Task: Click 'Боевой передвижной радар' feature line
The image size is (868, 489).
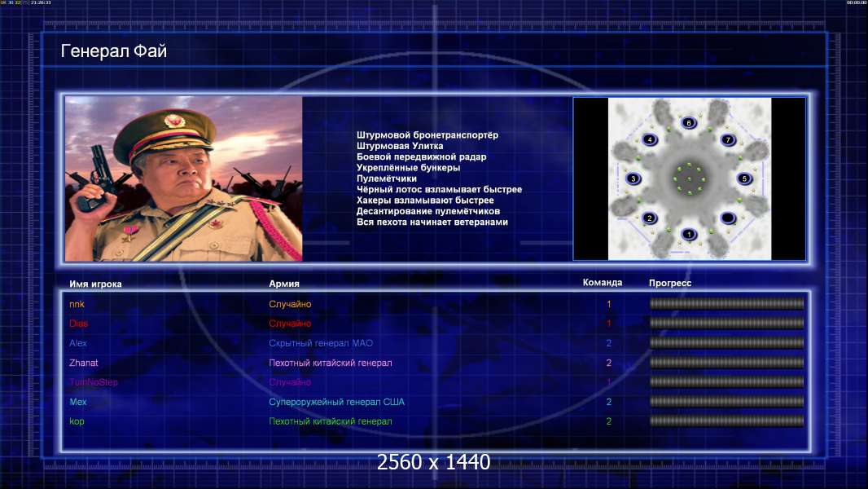Action: pyautogui.click(x=421, y=156)
